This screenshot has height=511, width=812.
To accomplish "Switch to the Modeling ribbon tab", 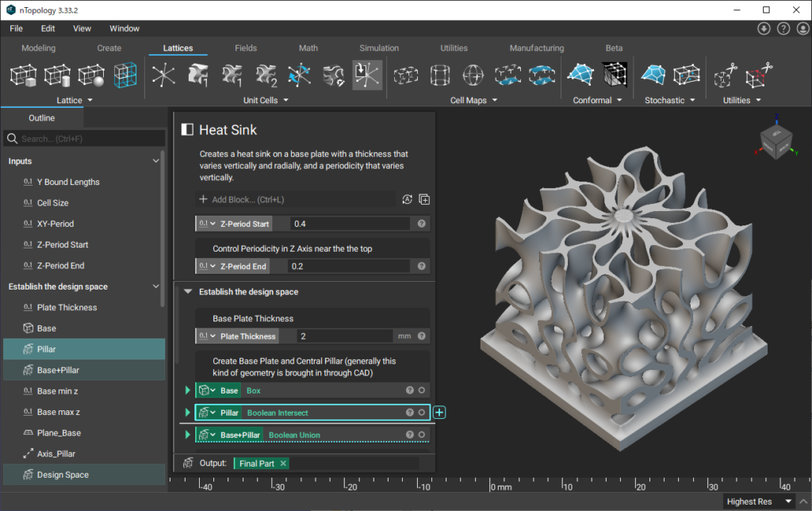I will (38, 48).
